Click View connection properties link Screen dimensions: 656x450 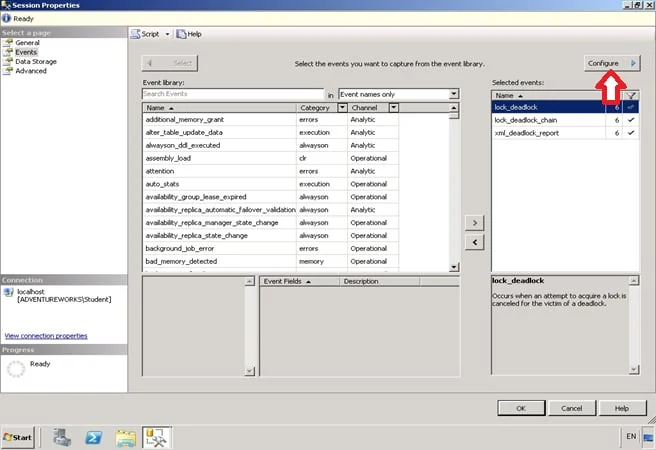point(46,336)
